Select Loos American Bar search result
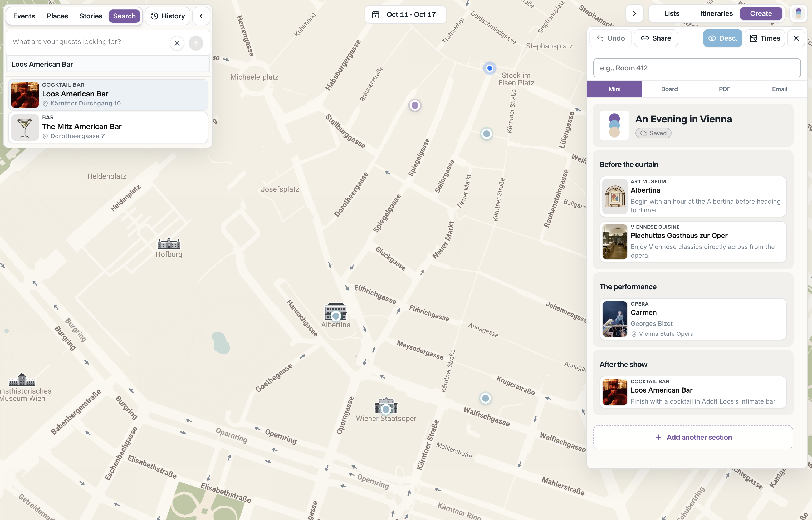Viewport: 812px width, 520px height. click(x=108, y=95)
